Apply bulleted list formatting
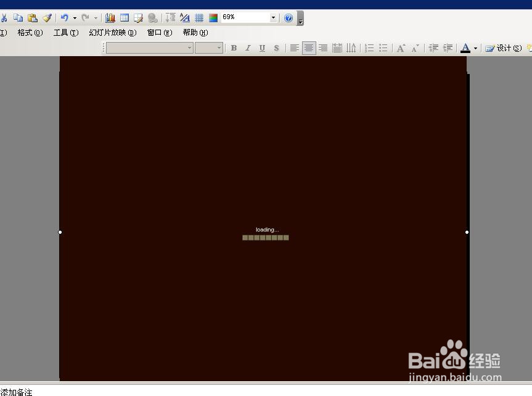This screenshot has height=396, width=532. (383, 48)
